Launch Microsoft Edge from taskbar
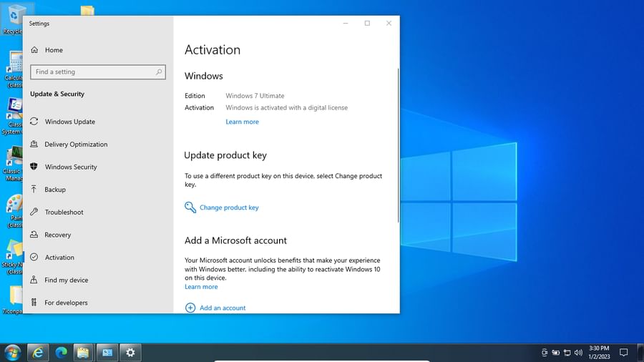Screen dimensions: 644x362 click(62, 352)
